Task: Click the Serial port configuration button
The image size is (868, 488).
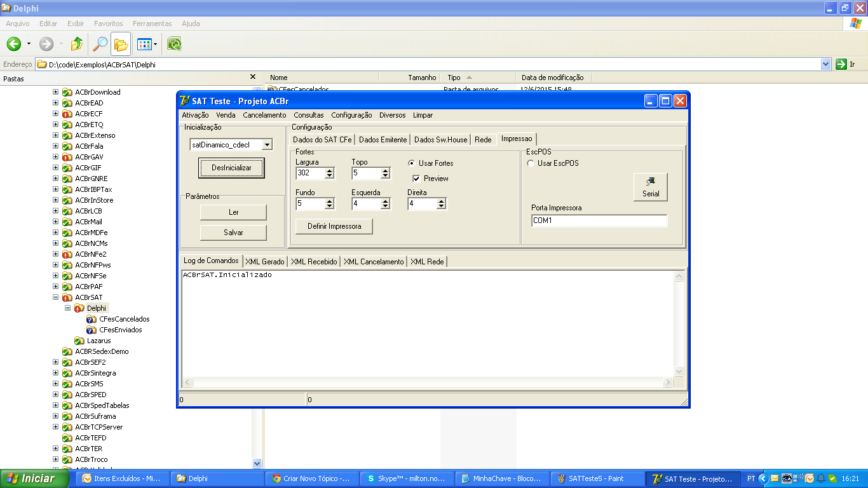Action: pos(651,187)
